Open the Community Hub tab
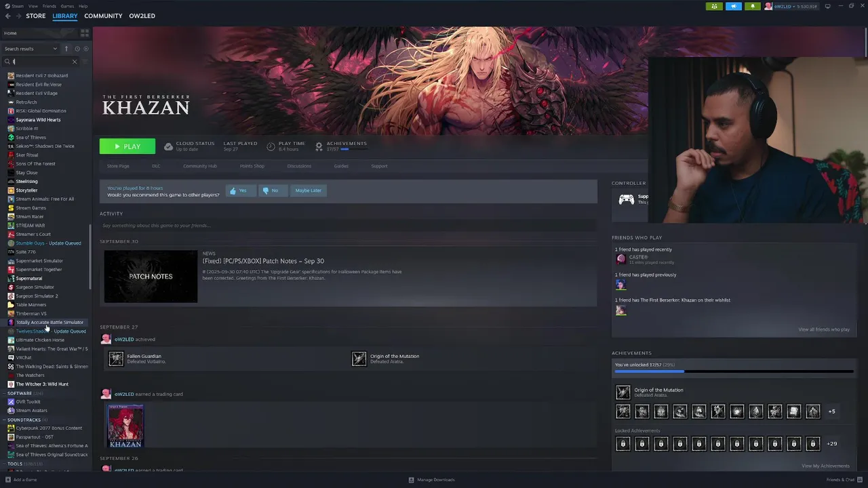 coord(199,166)
